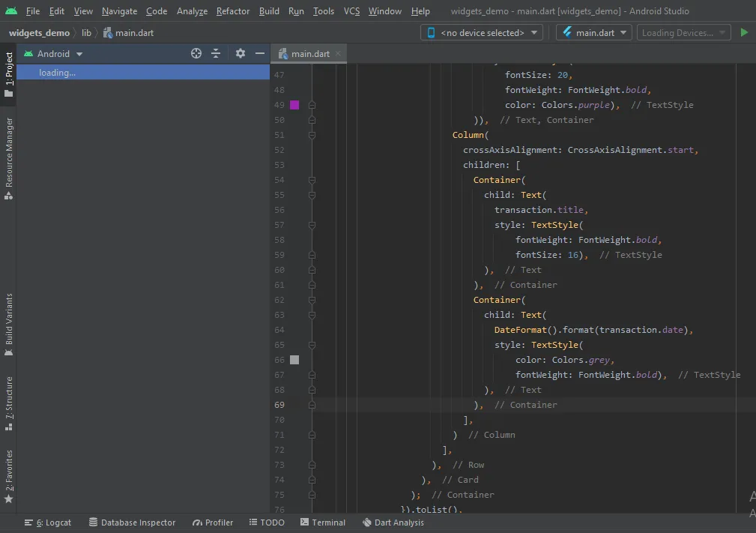Image resolution: width=756 pixels, height=533 pixels.
Task: Hide the Project panel with minimize icon
Action: [260, 53]
